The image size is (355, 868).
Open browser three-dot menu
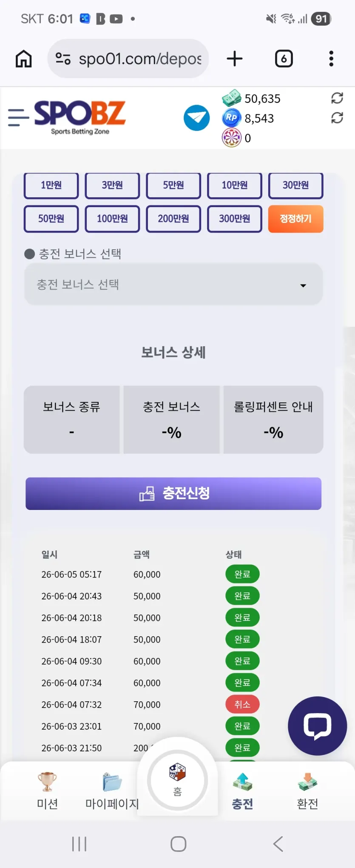(331, 59)
